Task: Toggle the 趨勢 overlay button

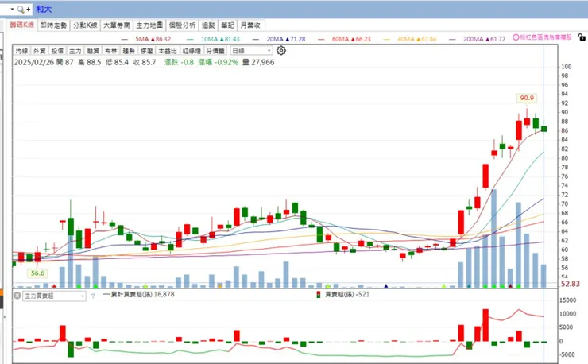Action: coord(129,51)
